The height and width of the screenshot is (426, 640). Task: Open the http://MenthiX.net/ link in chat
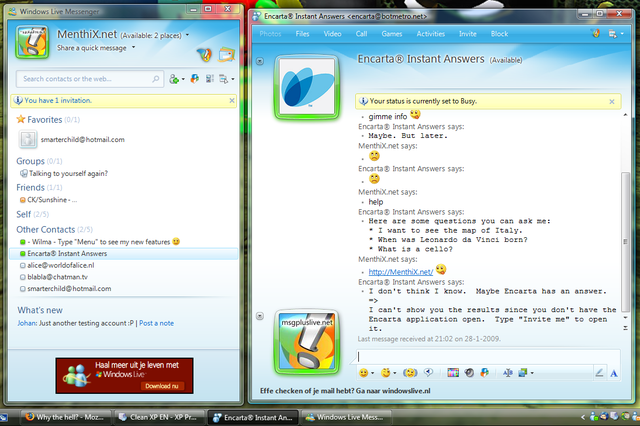(x=401, y=272)
